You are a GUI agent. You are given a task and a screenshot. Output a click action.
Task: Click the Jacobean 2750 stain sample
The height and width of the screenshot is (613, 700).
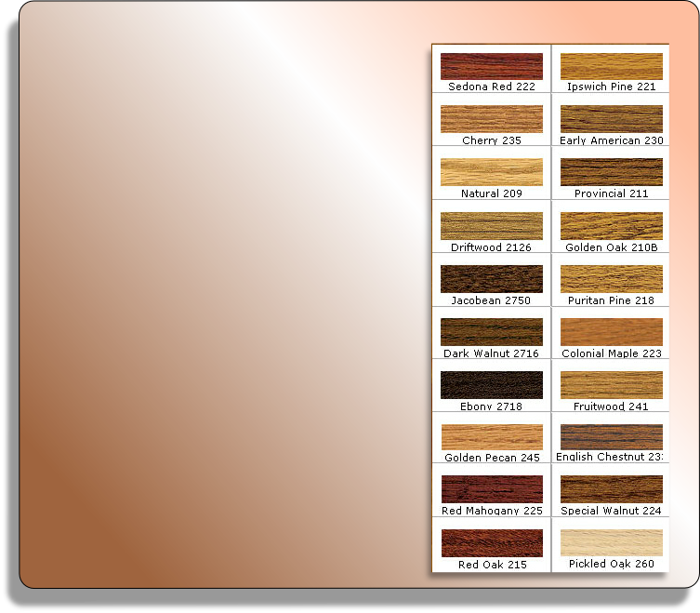click(x=491, y=279)
